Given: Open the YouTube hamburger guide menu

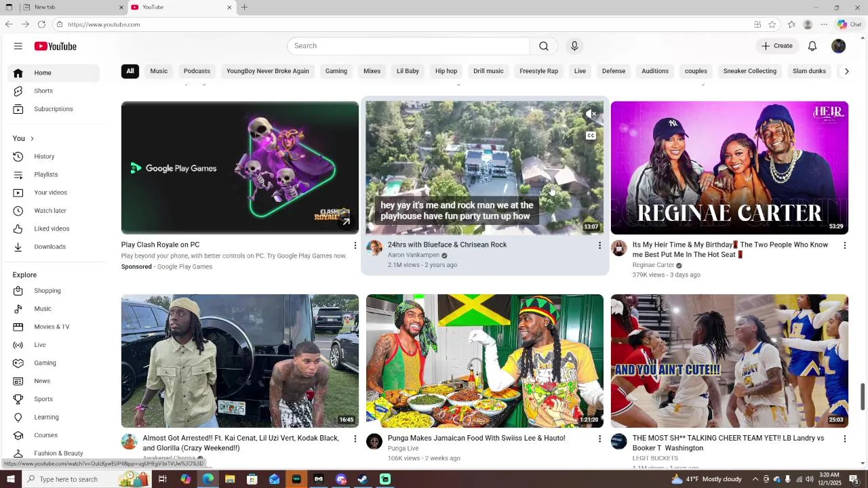Looking at the screenshot, I should (x=18, y=46).
